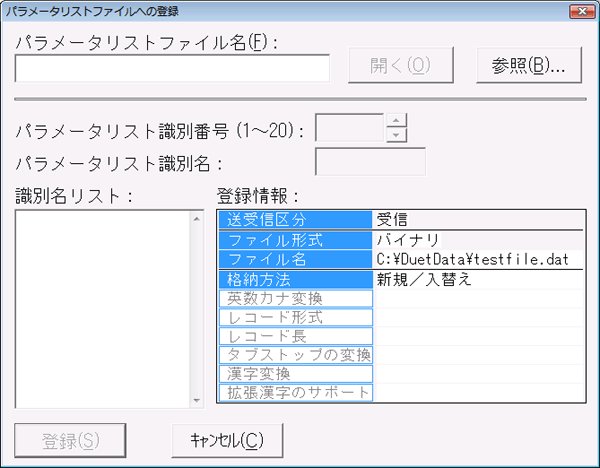
Task: Close the パラメータリストファイルへの登録 dialog
Action: point(582,11)
